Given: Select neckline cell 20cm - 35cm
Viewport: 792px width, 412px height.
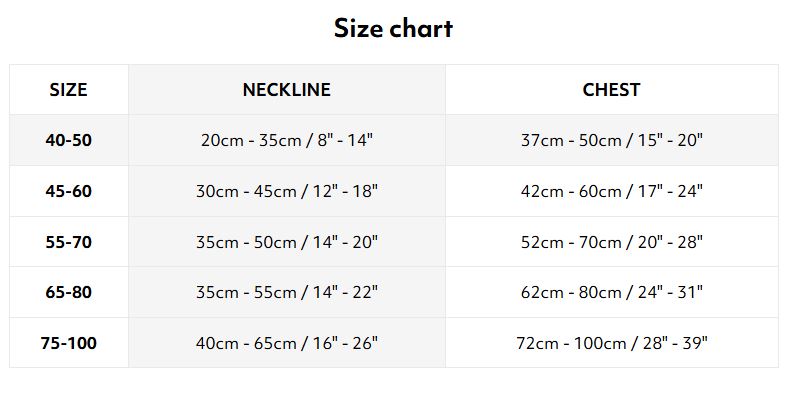Looking at the screenshot, I should click(287, 140).
